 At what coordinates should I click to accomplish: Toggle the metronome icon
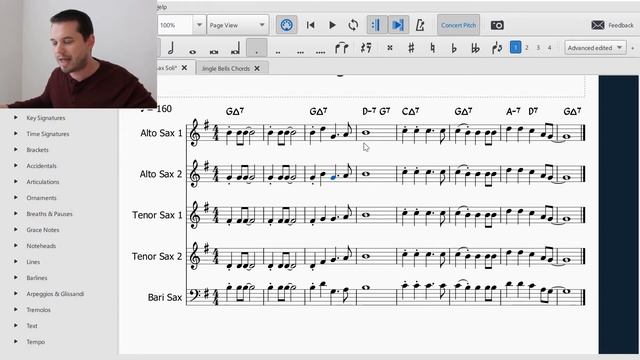(420, 25)
